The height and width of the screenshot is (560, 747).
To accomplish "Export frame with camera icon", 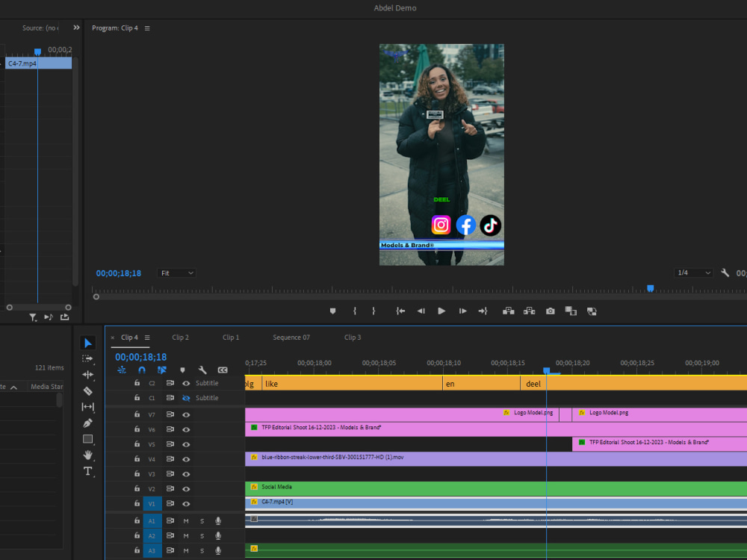I will (551, 311).
